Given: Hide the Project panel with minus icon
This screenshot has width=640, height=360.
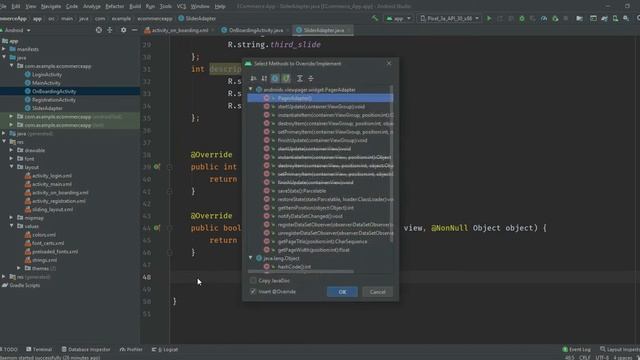Looking at the screenshot, I should tap(134, 30).
